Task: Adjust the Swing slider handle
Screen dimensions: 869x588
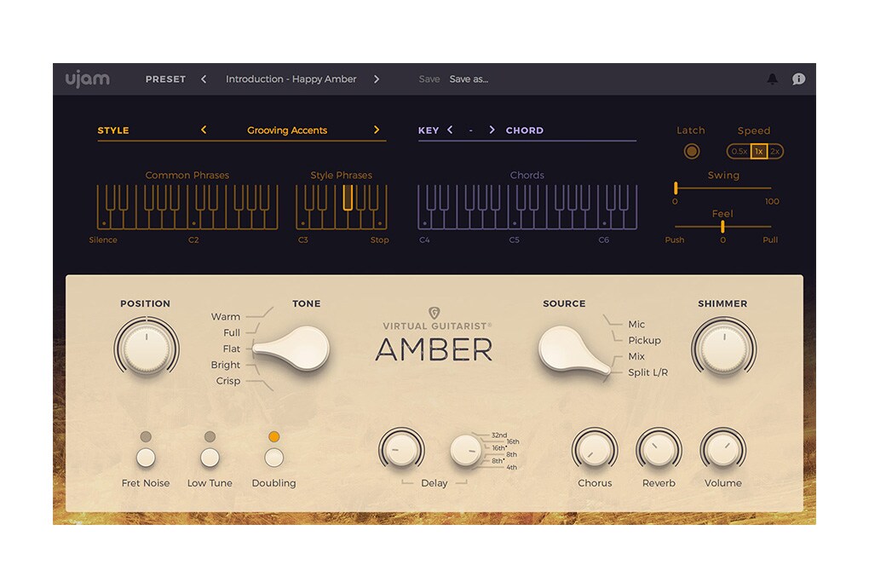Action: (676, 187)
